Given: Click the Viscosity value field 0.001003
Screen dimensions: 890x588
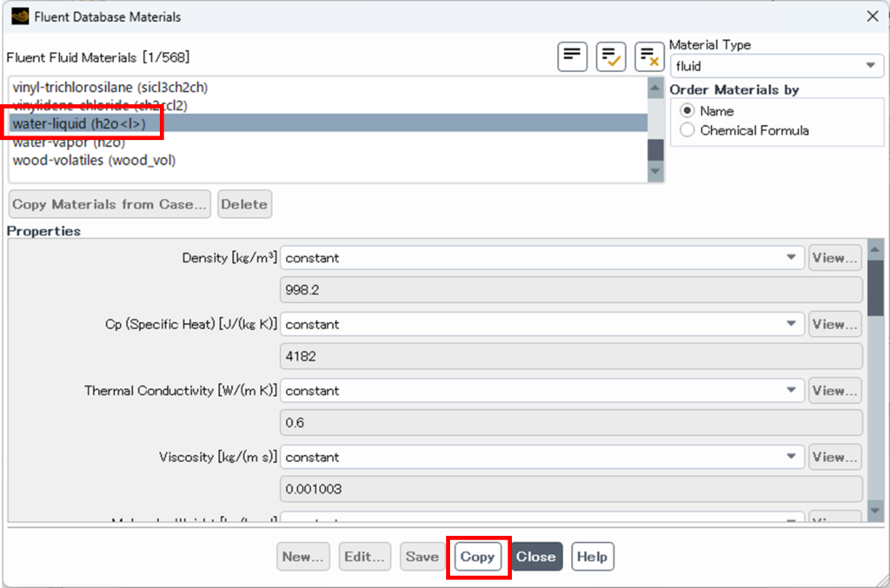Looking at the screenshot, I should pyautogui.click(x=571, y=489).
